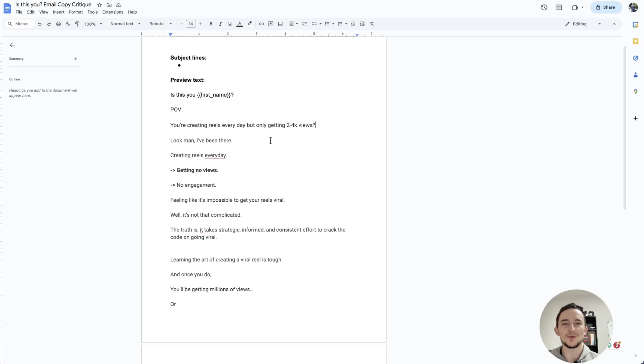This screenshot has height=364, width=644.
Task: Click the image insert icon
Action: pos(280,23)
